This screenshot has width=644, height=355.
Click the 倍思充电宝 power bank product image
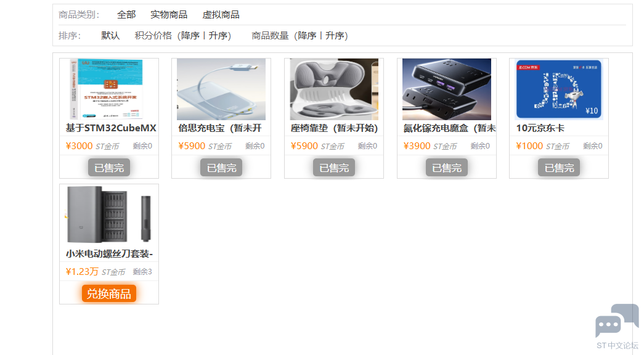pyautogui.click(x=222, y=89)
